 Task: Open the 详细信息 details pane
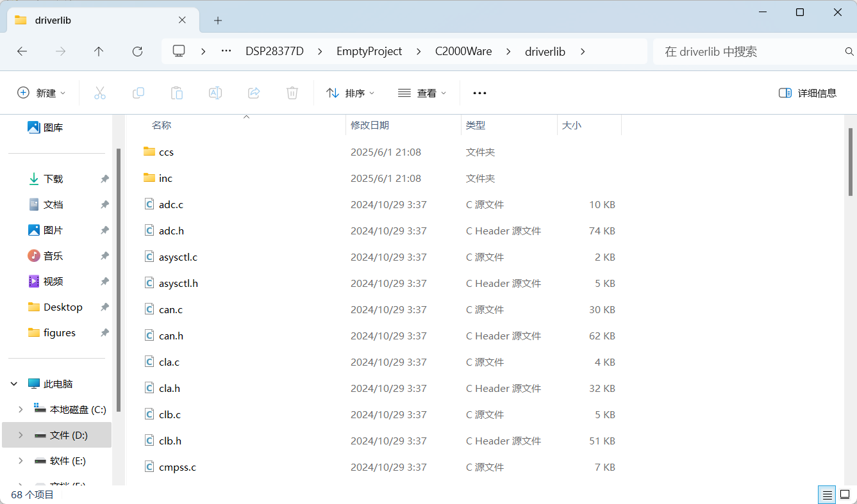(x=807, y=92)
